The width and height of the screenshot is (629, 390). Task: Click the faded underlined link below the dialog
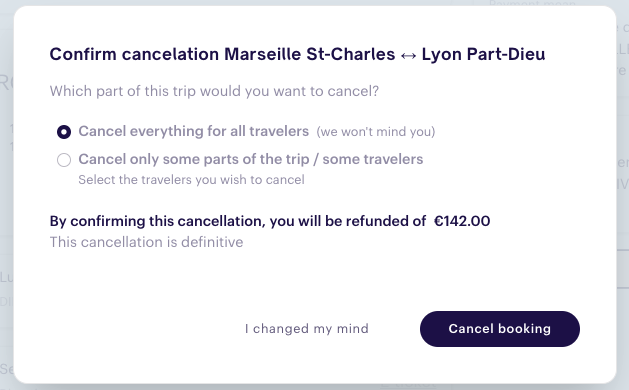click(x=408, y=386)
